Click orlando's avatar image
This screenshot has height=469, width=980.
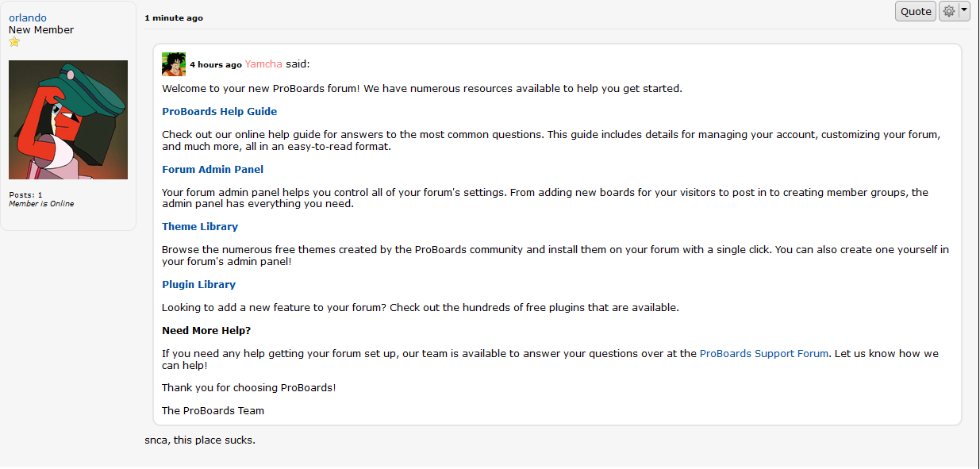coord(68,120)
